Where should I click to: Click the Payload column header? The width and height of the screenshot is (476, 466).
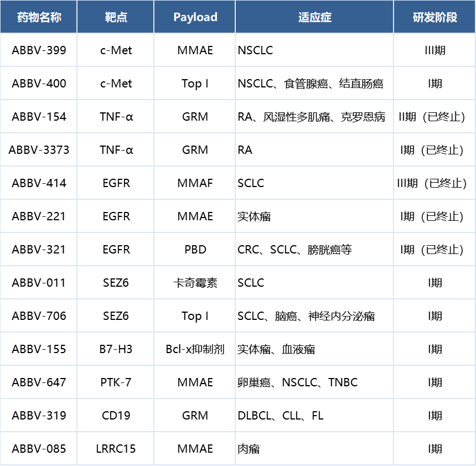(195, 17)
